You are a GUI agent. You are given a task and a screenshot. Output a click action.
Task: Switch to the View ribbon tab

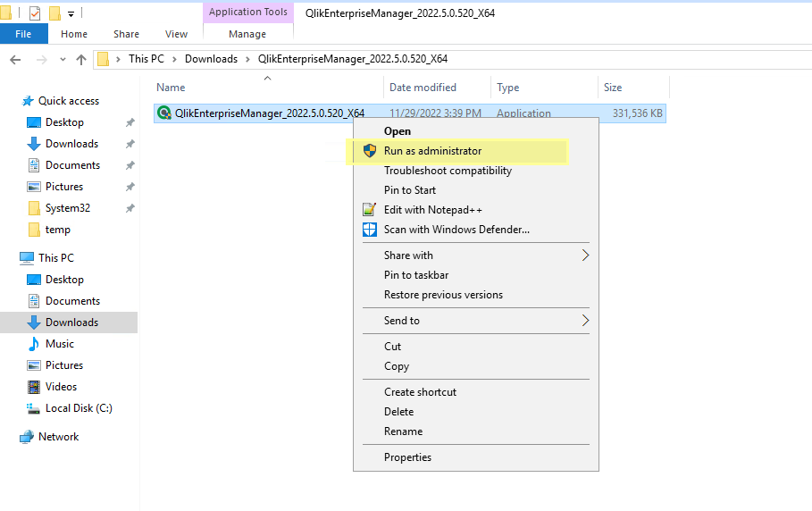click(176, 34)
